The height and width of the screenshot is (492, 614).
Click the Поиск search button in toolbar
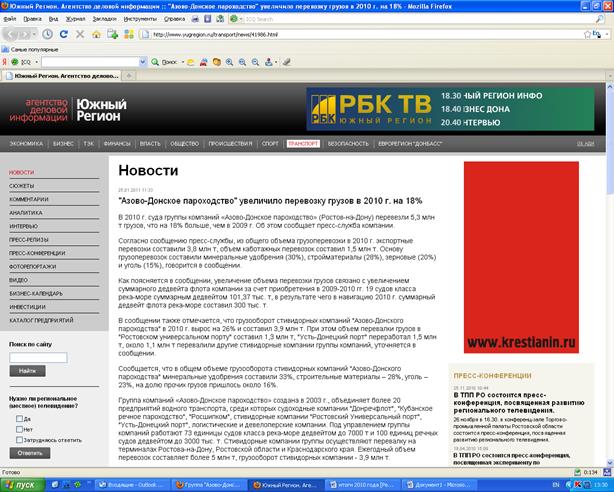point(164,62)
